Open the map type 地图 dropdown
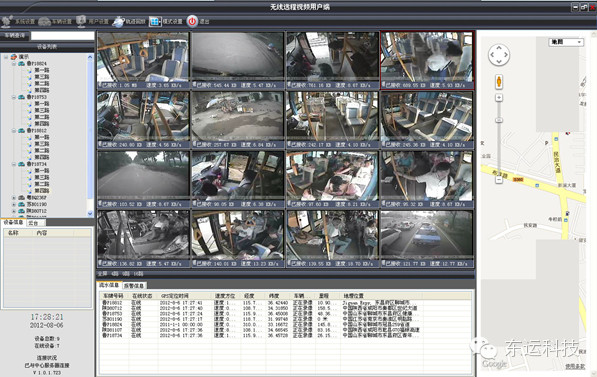The width and height of the screenshot is (597, 377). [566, 42]
